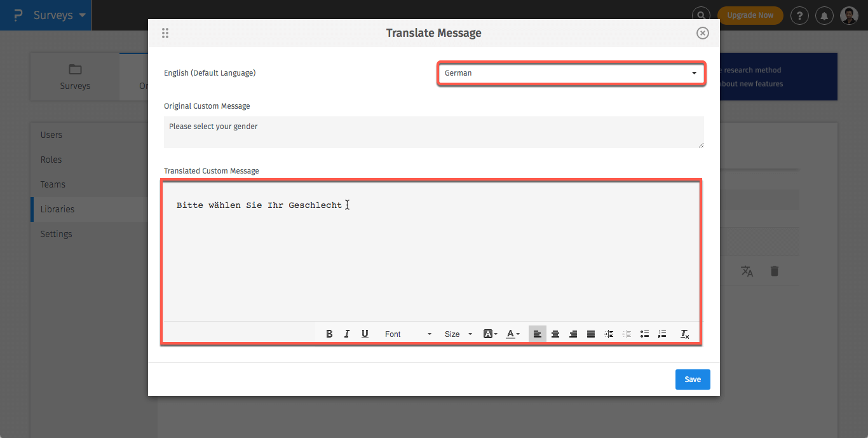Open the Font dropdown
The width and height of the screenshot is (868, 438).
[x=407, y=334]
